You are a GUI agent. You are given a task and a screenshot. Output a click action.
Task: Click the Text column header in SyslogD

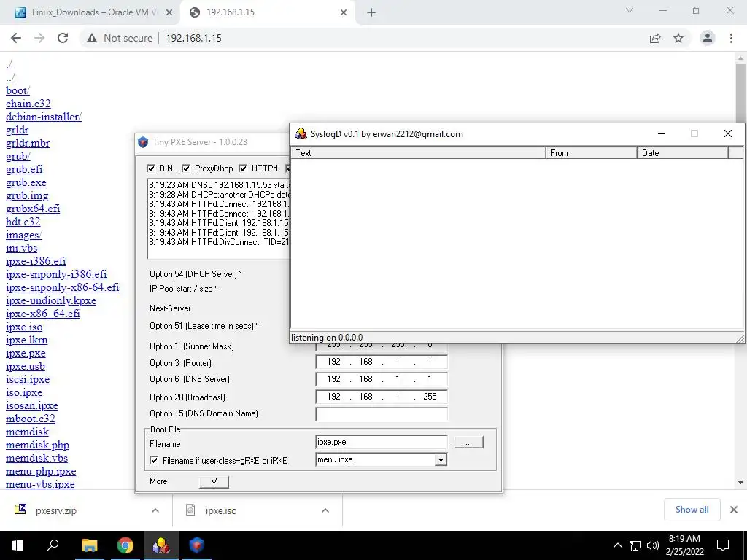coord(418,153)
